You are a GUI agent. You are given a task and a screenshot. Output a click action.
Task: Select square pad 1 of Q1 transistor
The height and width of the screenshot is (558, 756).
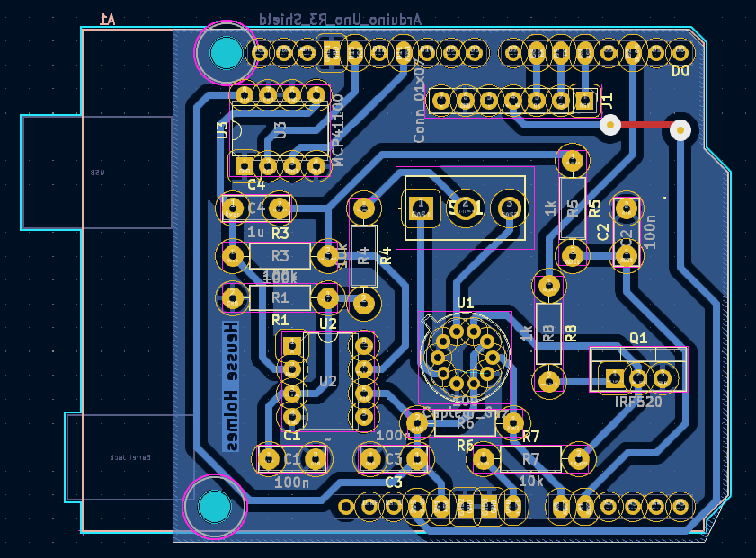pos(614,379)
